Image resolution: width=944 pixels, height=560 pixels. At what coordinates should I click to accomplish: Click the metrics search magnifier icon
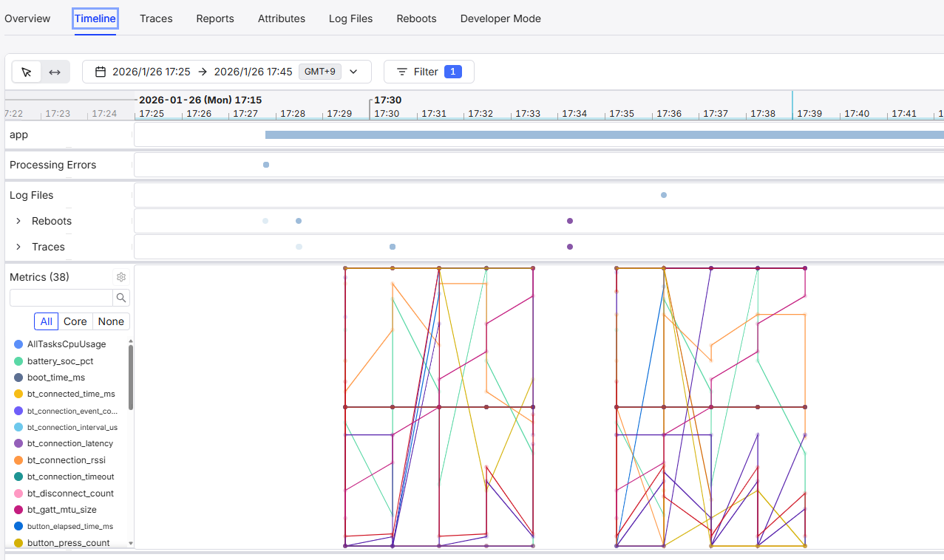[121, 298]
